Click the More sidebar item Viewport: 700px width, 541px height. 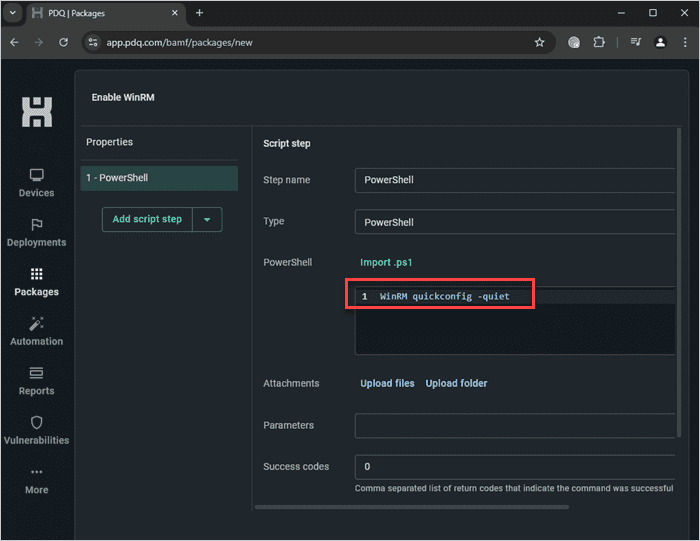click(37, 480)
